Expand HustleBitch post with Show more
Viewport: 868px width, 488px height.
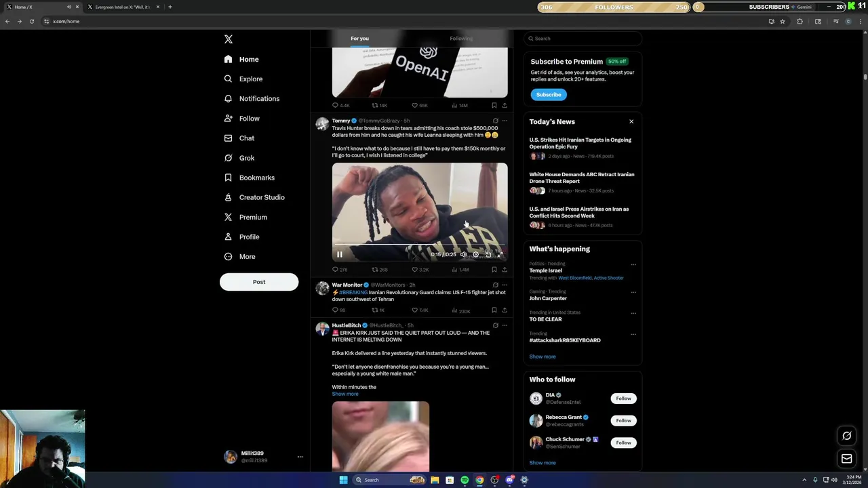pyautogui.click(x=345, y=394)
